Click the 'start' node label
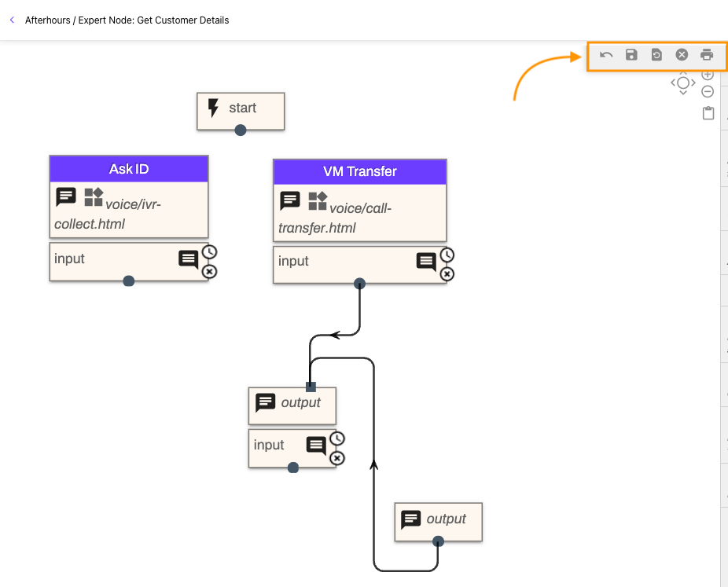The image size is (728, 587). [x=242, y=108]
